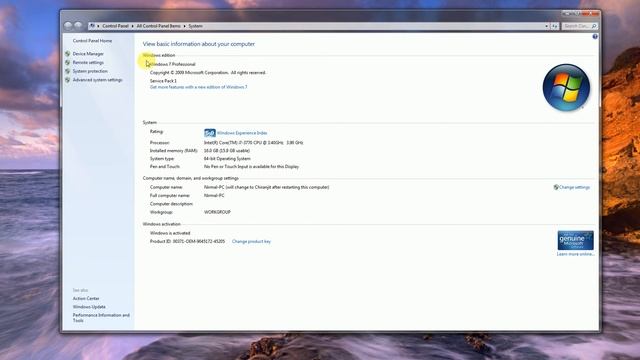Click the genuine Microsoft software badge
This screenshot has height=360, width=640.
coord(576,240)
